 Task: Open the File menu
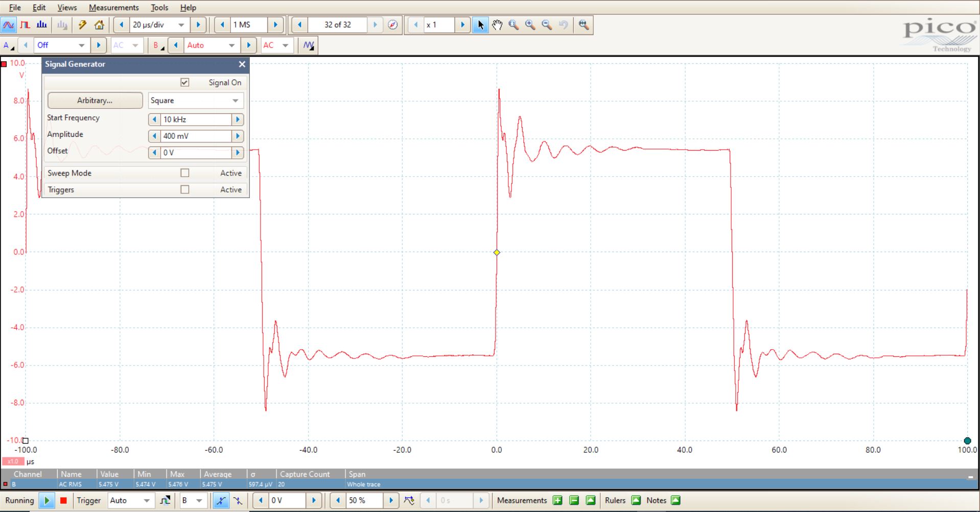coord(15,8)
